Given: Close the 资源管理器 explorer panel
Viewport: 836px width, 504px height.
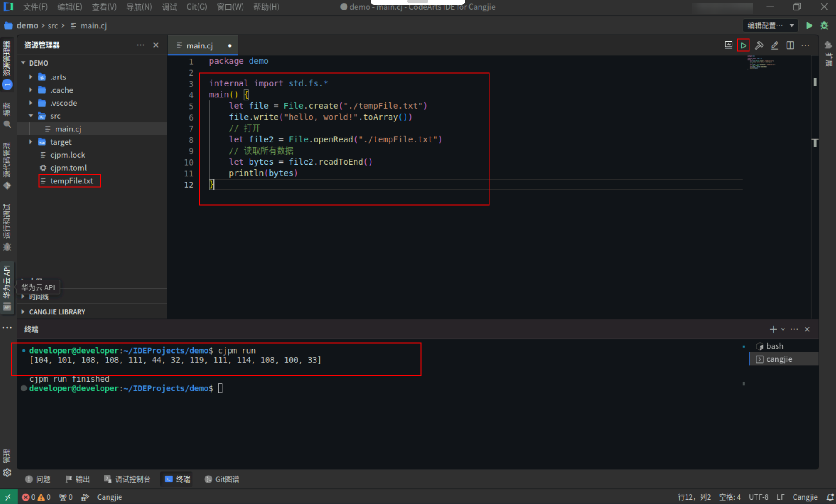Looking at the screenshot, I should coord(156,45).
